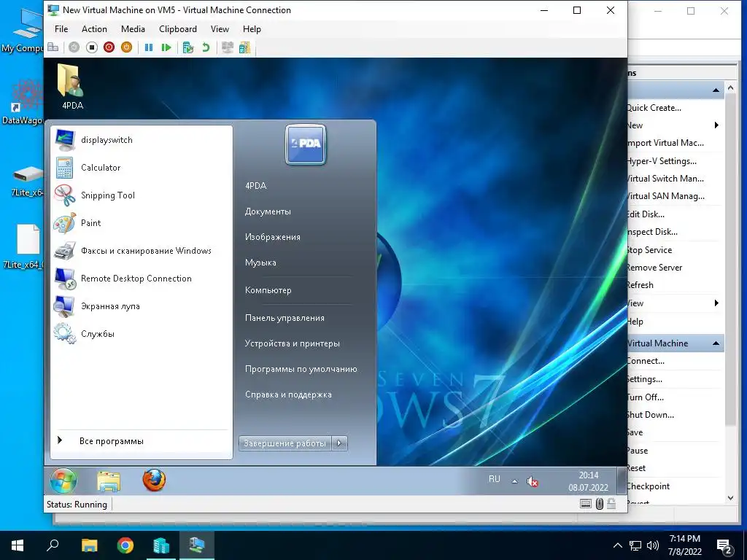Open the Action menu
This screenshot has width=747, height=560.
coord(94,29)
